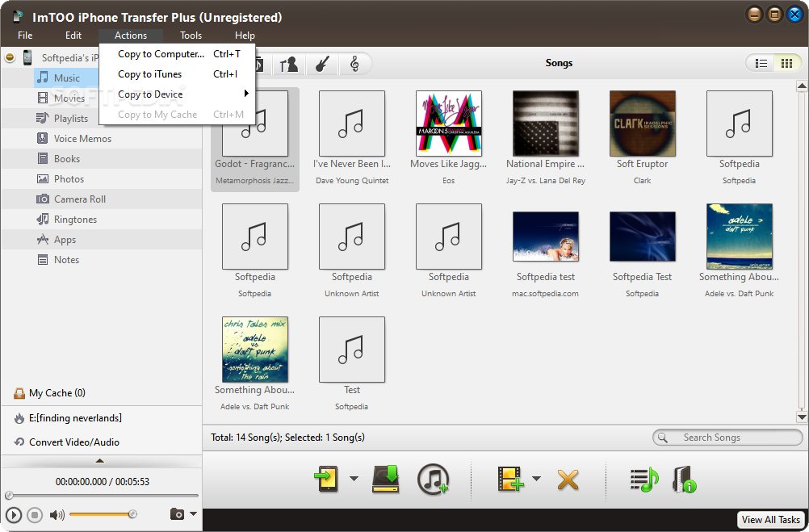Click the Copy to iTunes music icon
809x532 pixels.
[433, 480]
